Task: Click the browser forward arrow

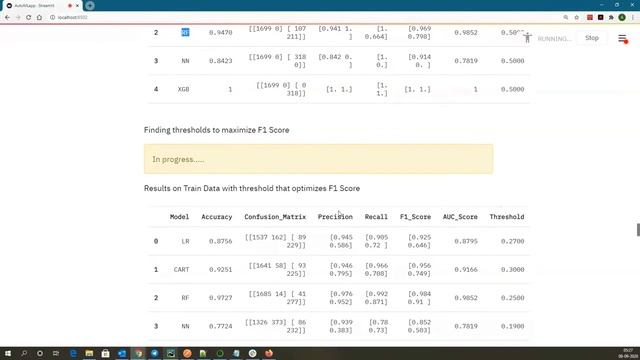Action: [18, 18]
